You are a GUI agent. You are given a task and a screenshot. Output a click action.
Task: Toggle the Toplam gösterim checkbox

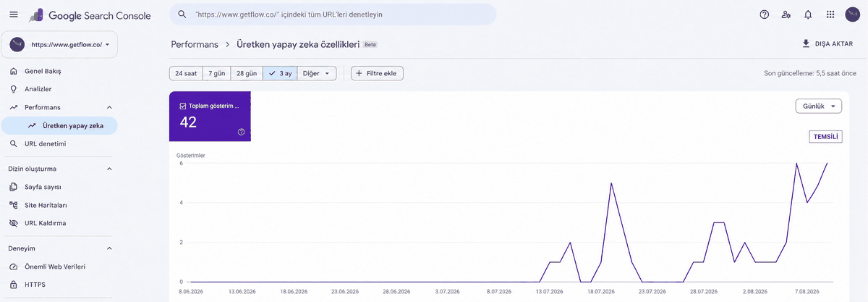(x=183, y=106)
